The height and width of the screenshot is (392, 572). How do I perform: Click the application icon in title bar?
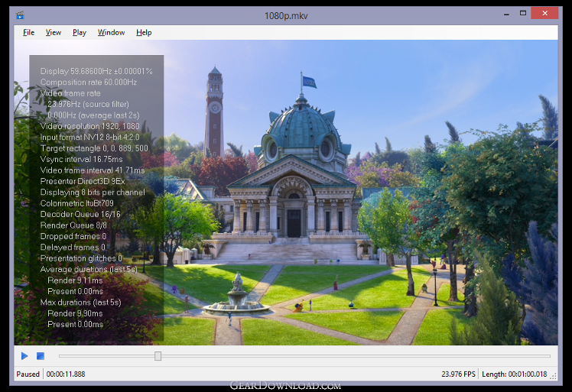[x=20, y=15]
